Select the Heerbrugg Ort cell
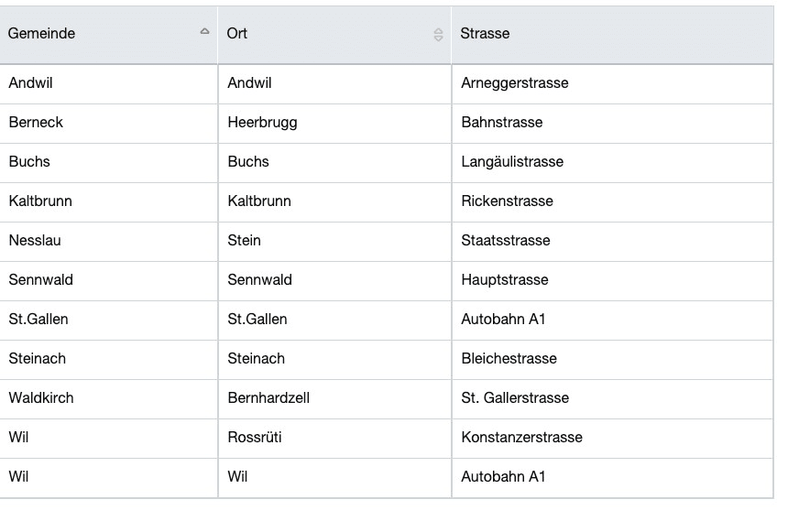Screen dimensions: 799x532 [x=334, y=124]
